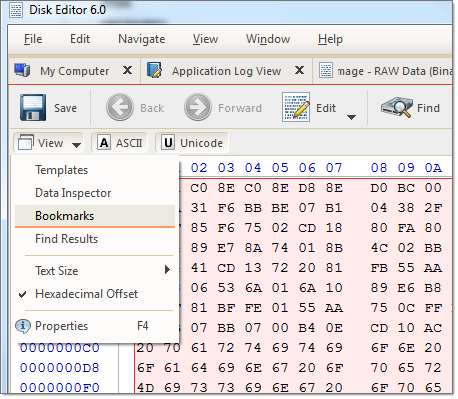This screenshot has height=399, width=458.
Task: Open the Window menu
Action: (268, 39)
